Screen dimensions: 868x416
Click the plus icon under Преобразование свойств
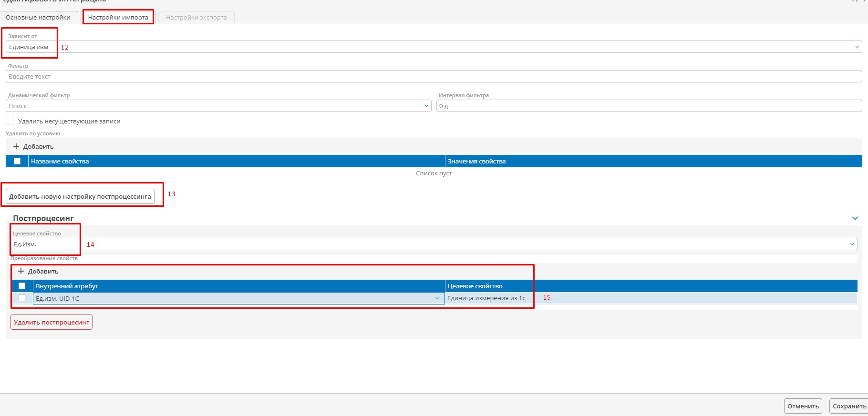[x=21, y=271]
